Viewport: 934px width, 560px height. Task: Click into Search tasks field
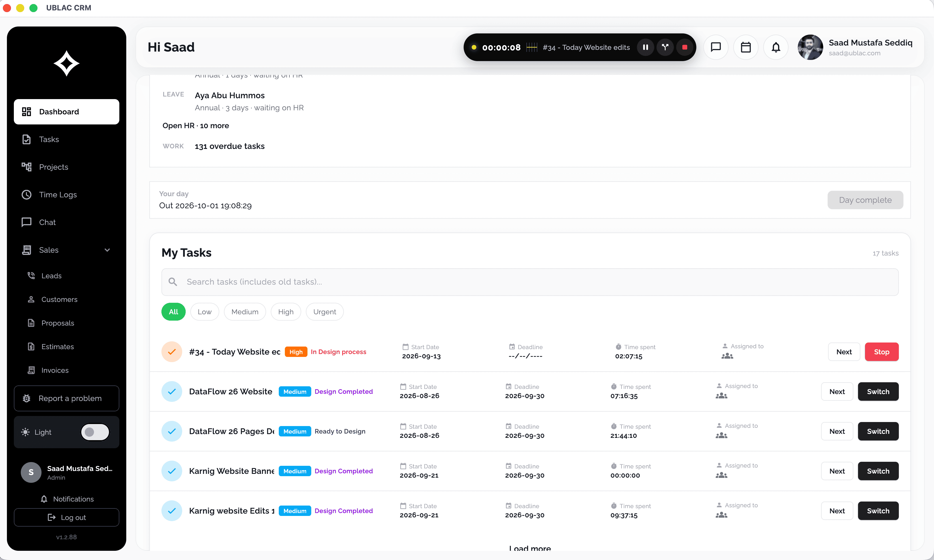tap(530, 282)
